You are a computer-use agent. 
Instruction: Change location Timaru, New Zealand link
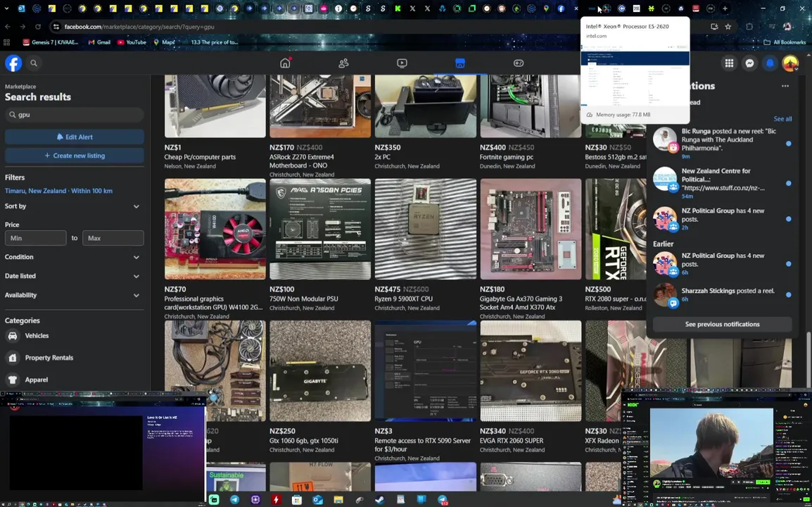(58, 191)
